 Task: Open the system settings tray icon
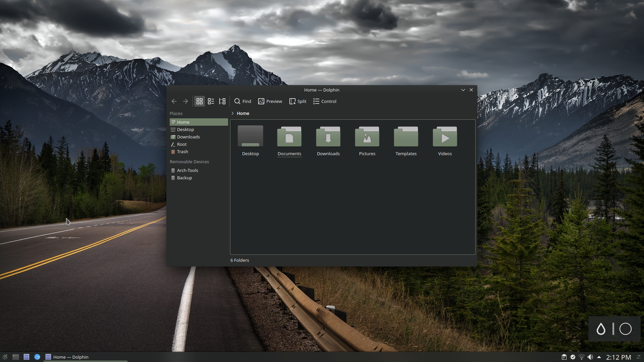(x=573, y=357)
